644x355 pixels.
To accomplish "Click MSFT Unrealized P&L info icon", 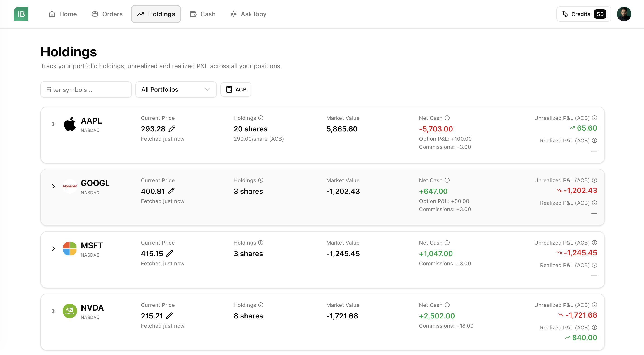I will point(594,242).
